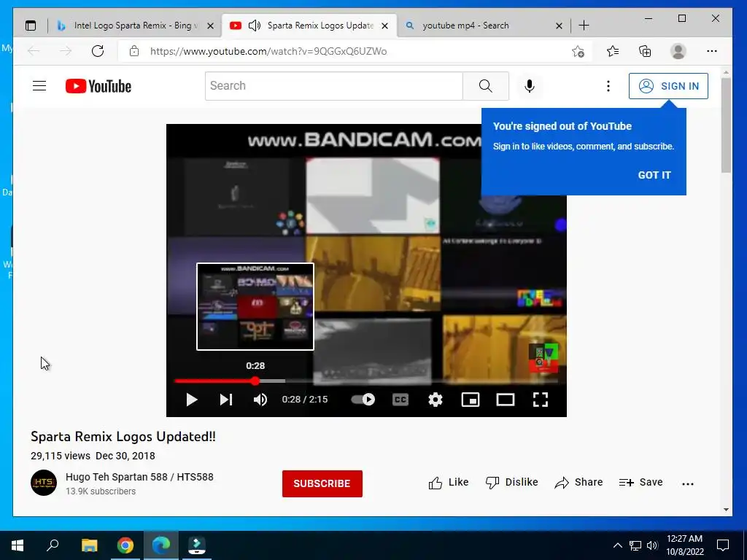Image resolution: width=747 pixels, height=560 pixels.
Task: Start voice search with microphone icon
Action: [530, 86]
